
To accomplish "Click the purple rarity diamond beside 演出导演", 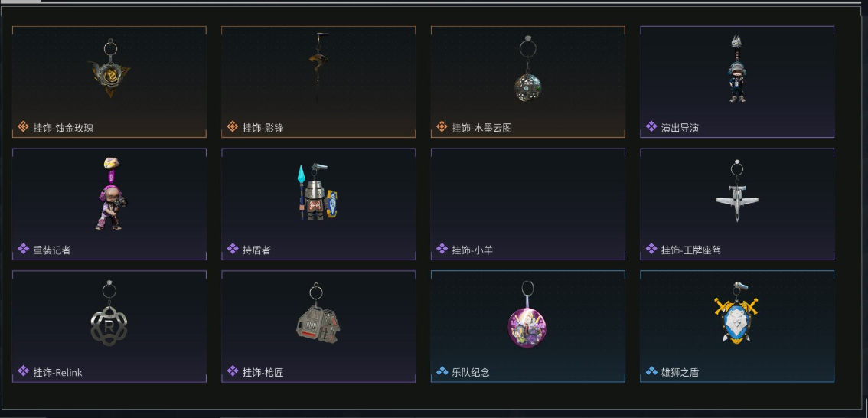I will [651, 127].
